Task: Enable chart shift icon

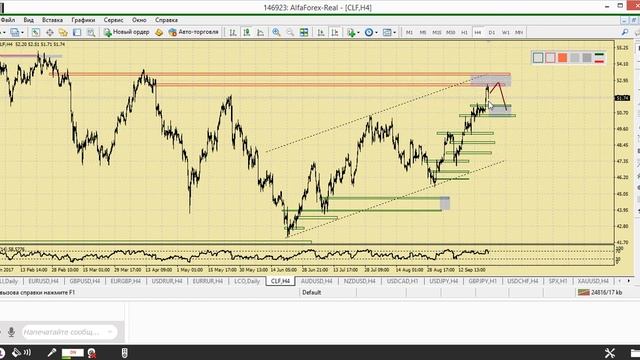Action: tap(335, 32)
